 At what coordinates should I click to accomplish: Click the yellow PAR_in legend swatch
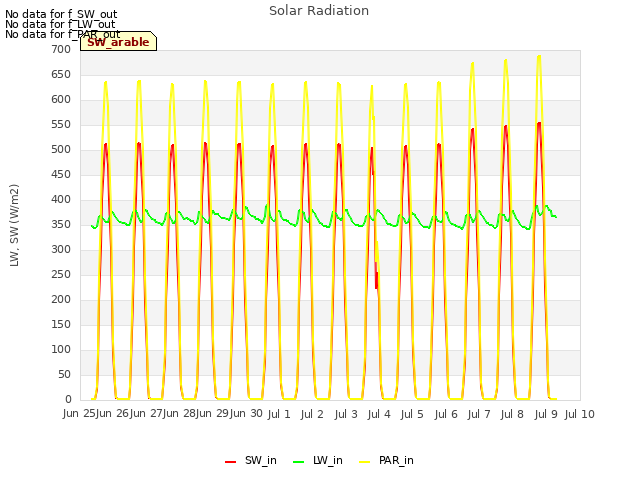click(x=364, y=462)
